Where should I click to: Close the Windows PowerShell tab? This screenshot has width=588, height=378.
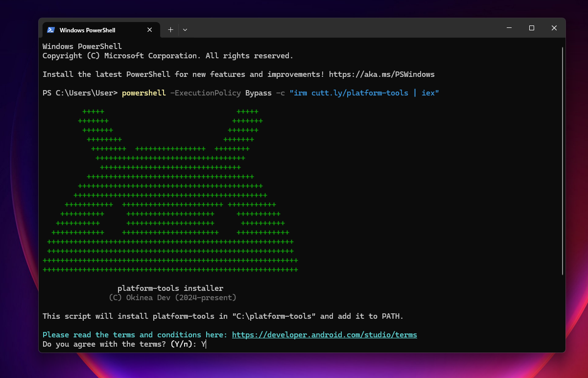pos(150,30)
